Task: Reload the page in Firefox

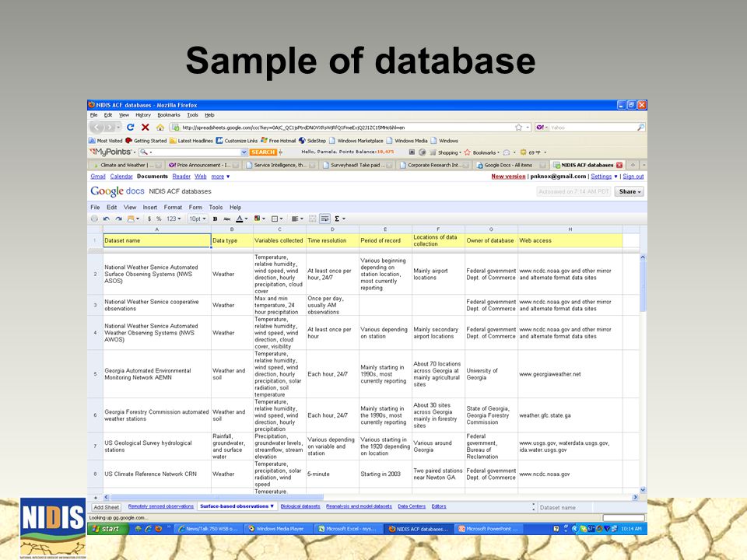Action: coord(130,127)
